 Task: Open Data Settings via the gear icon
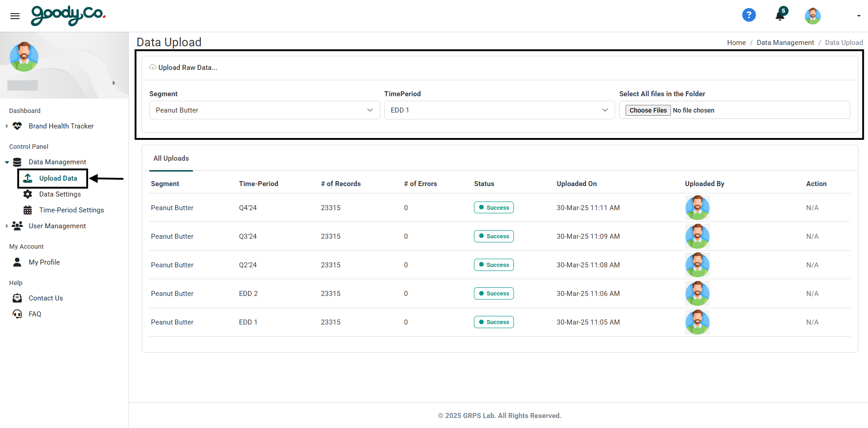point(27,194)
